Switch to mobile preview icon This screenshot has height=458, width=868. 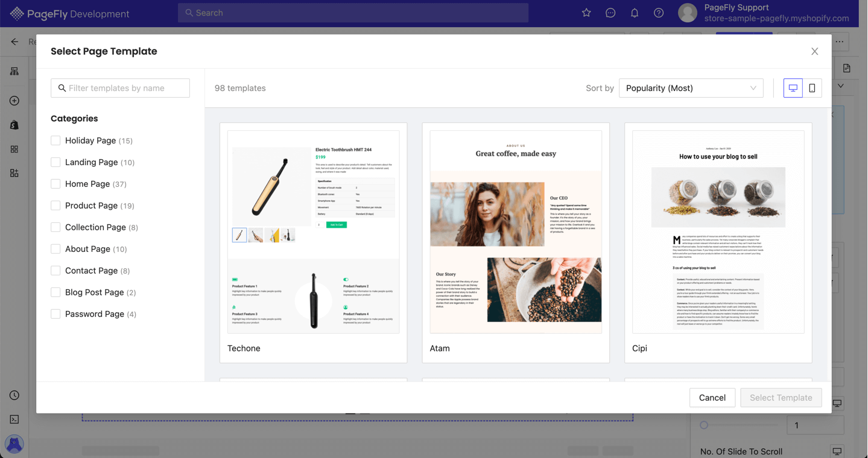[x=813, y=88]
